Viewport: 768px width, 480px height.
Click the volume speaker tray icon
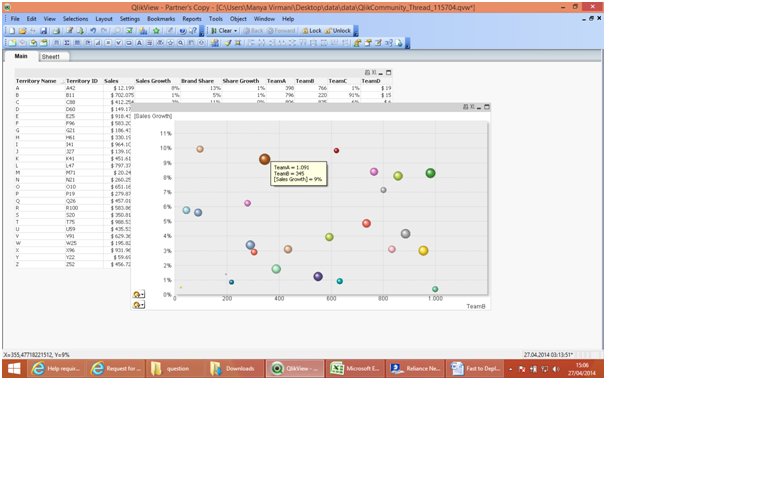(556, 369)
